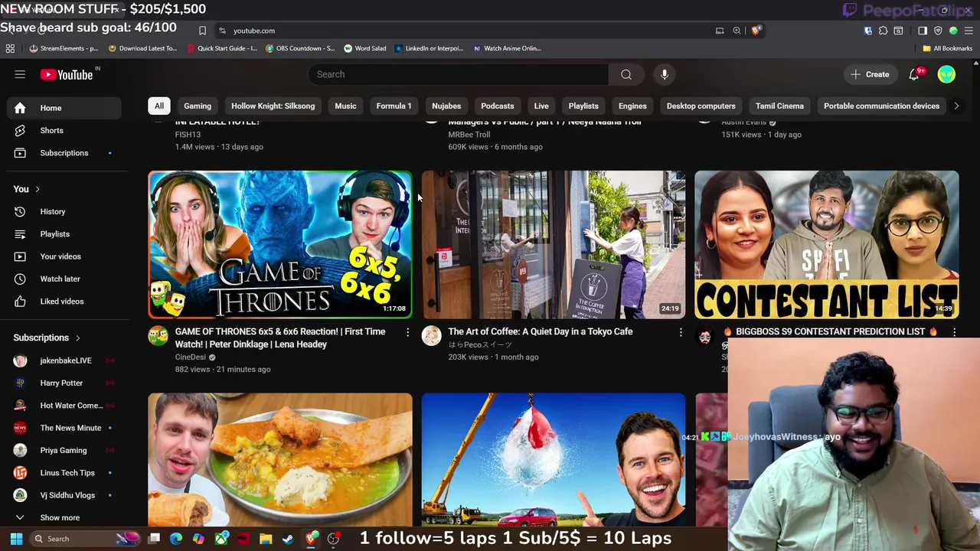This screenshot has width=980, height=551.
Task: Start voice search with microphone
Action: coord(665,74)
